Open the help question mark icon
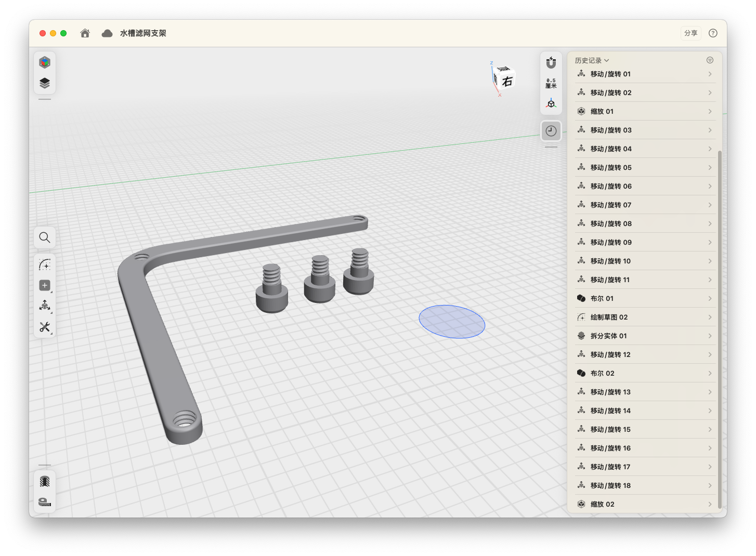 click(x=713, y=33)
